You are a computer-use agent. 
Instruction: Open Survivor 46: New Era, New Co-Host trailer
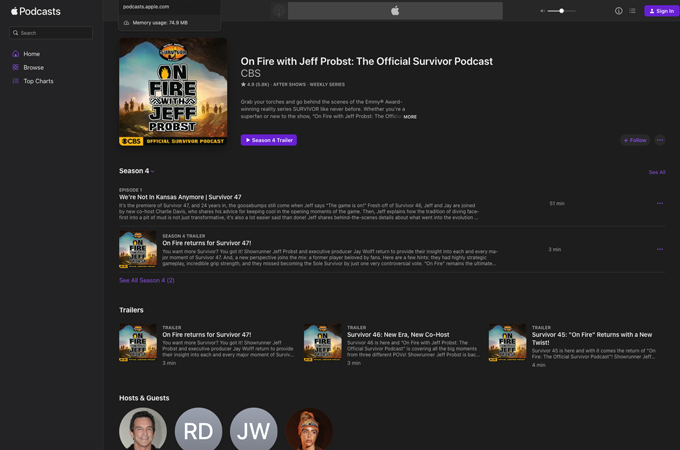(x=398, y=335)
